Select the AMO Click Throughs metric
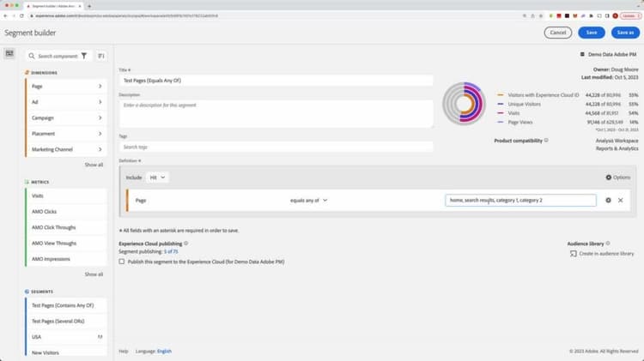Viewport: 644px width, 361px height. [66, 227]
